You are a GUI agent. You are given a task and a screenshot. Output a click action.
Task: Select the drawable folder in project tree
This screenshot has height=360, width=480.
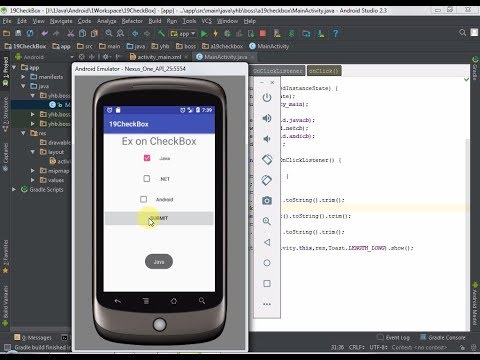click(55, 143)
